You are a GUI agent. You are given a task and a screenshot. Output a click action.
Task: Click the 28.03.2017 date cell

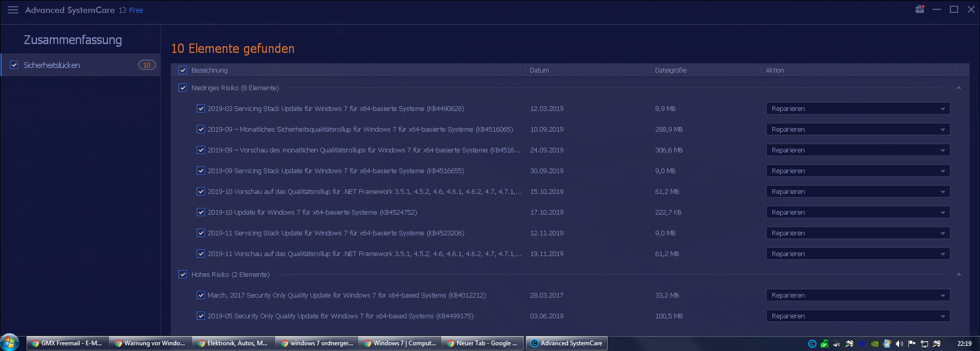click(x=547, y=295)
